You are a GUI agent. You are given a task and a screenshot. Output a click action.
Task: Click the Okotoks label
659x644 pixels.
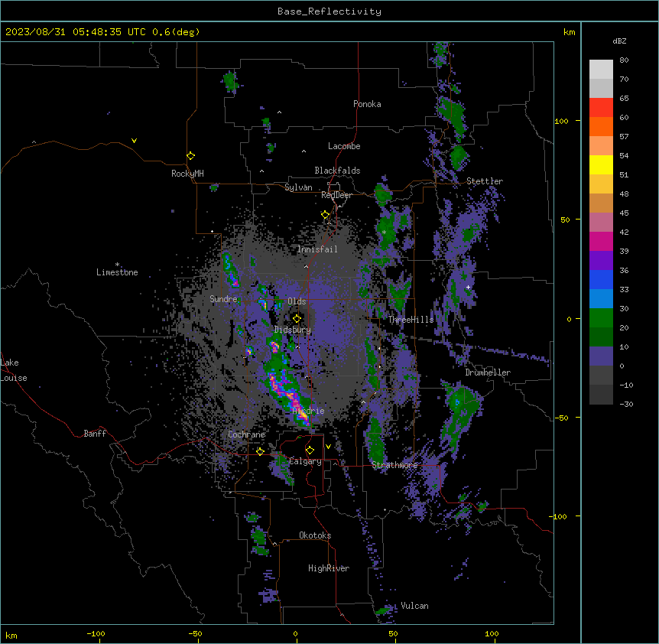click(315, 535)
